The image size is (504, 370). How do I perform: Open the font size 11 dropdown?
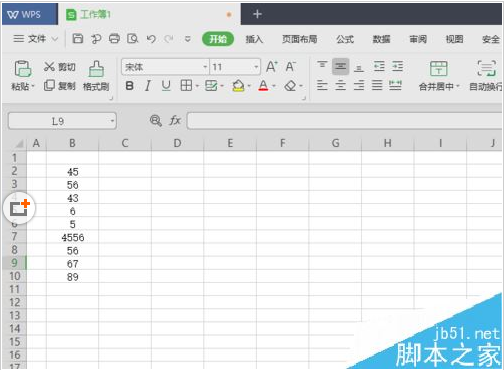point(256,67)
